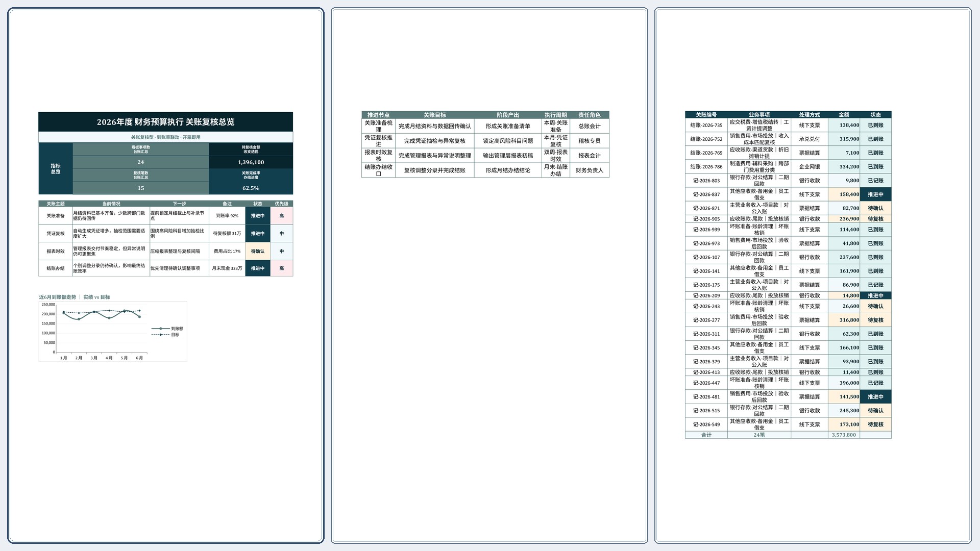Image resolution: width=980 pixels, height=551 pixels.
Task: Click the 企业网银 method cell
Action: coord(810,167)
